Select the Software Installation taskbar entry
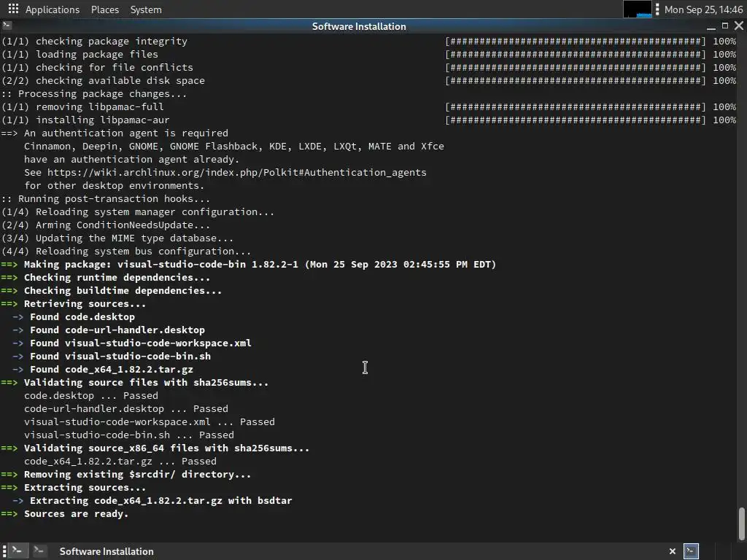Viewport: 747px width, 560px height. pos(107,551)
